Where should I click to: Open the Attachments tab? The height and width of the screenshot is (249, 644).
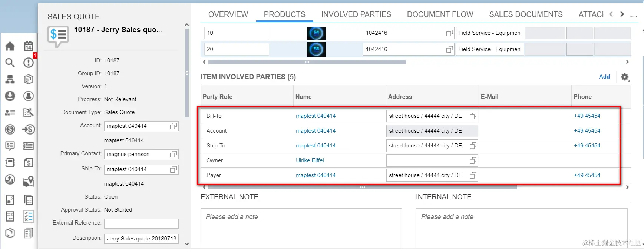(591, 14)
